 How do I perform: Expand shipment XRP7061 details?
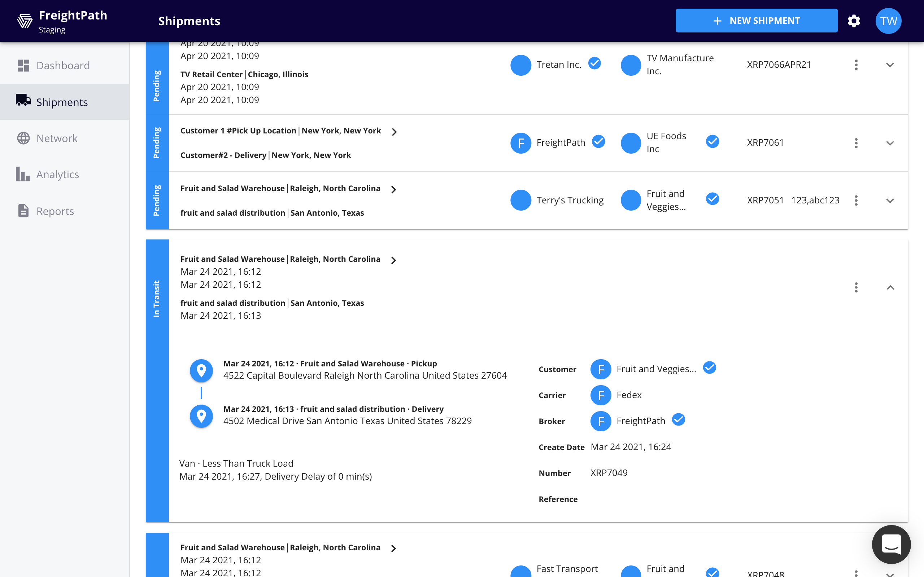890,143
